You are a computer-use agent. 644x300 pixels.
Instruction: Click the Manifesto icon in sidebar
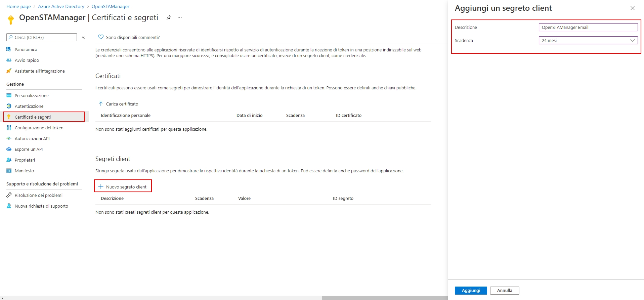coord(9,171)
